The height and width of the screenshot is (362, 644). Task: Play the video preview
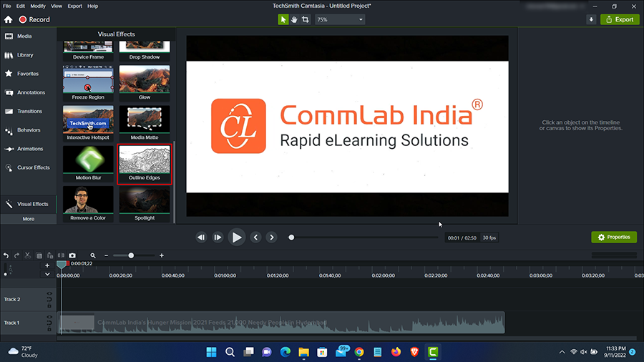pyautogui.click(x=237, y=238)
